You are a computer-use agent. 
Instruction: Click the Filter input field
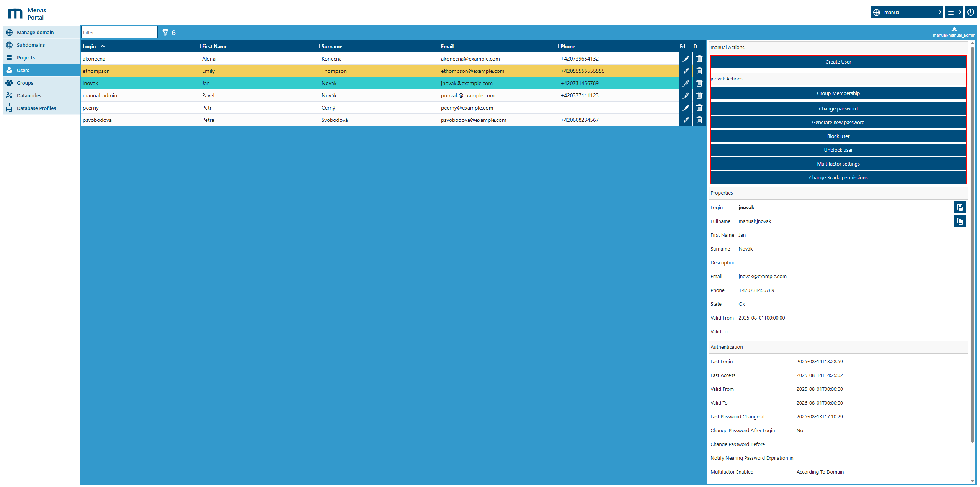tap(119, 33)
